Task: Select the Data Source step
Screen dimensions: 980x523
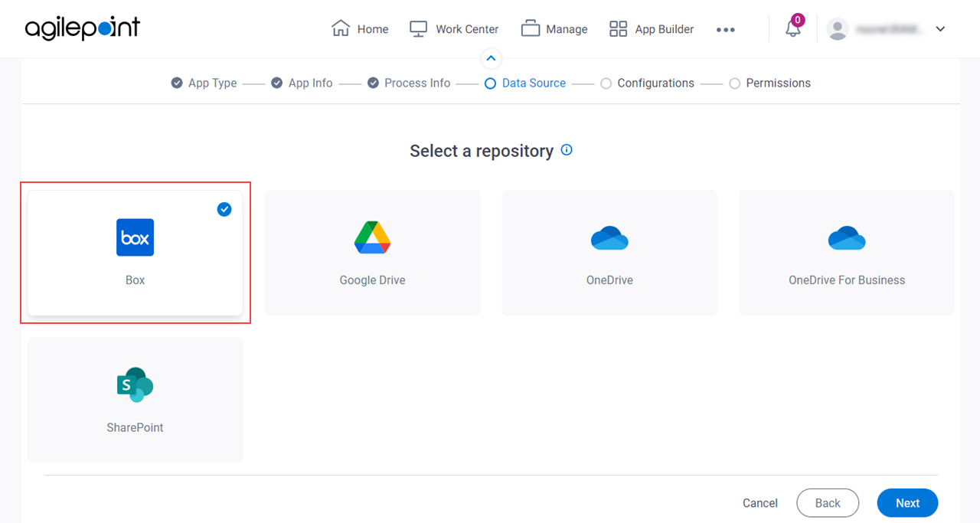Action: pyautogui.click(x=525, y=83)
